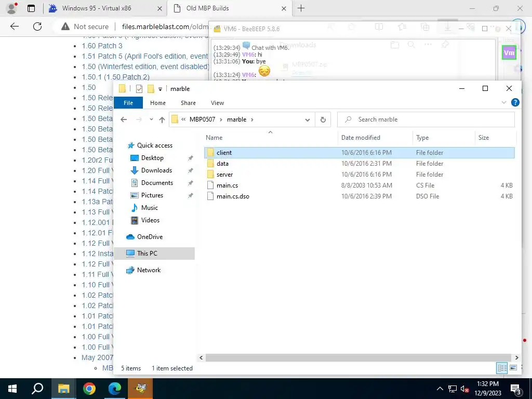This screenshot has height=399, width=532.
Task: Sort by Date modified column header
Action: point(375,137)
